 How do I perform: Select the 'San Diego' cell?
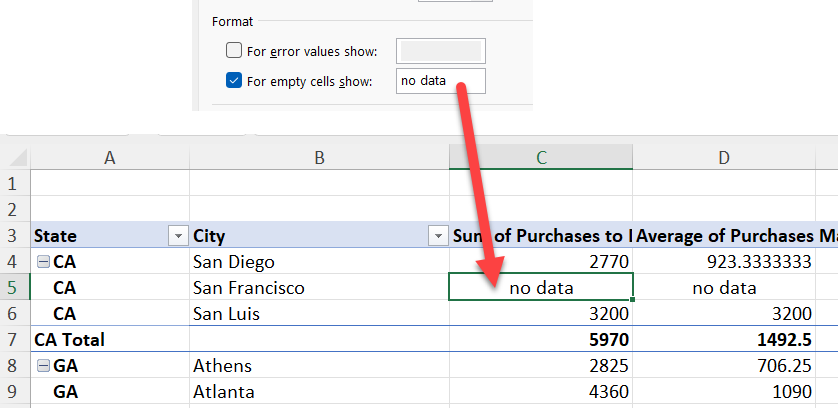[x=319, y=261]
